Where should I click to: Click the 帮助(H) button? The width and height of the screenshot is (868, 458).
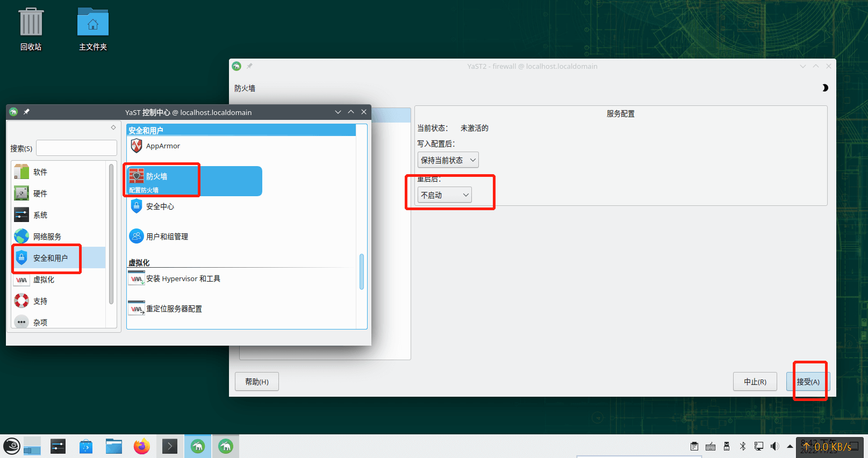coord(256,382)
